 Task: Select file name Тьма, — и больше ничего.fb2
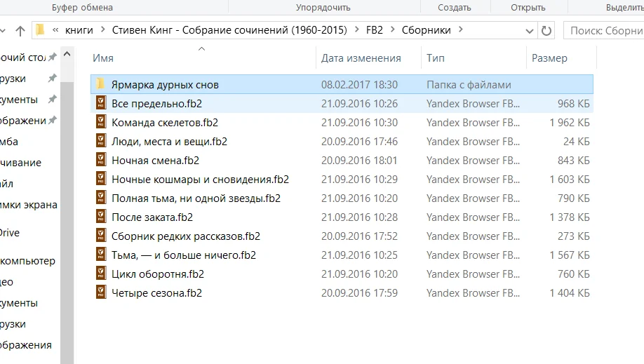click(184, 255)
